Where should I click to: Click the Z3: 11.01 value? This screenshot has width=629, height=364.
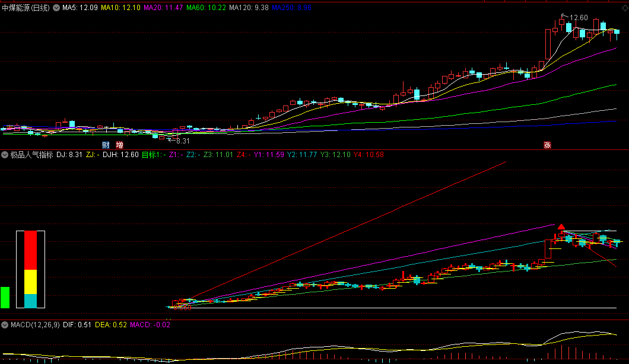point(218,155)
